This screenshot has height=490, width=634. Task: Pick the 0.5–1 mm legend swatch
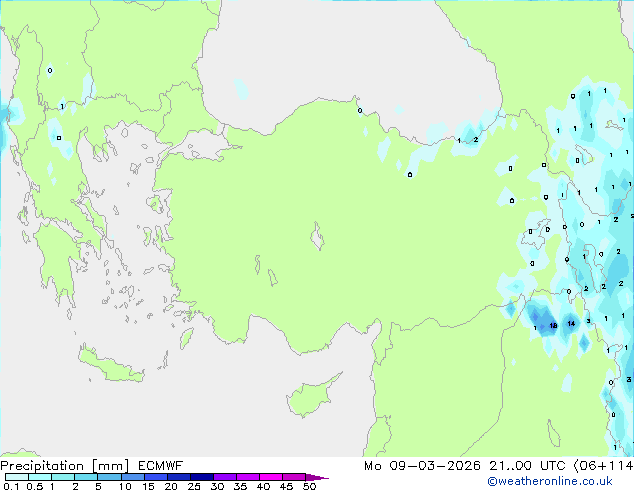(40, 477)
